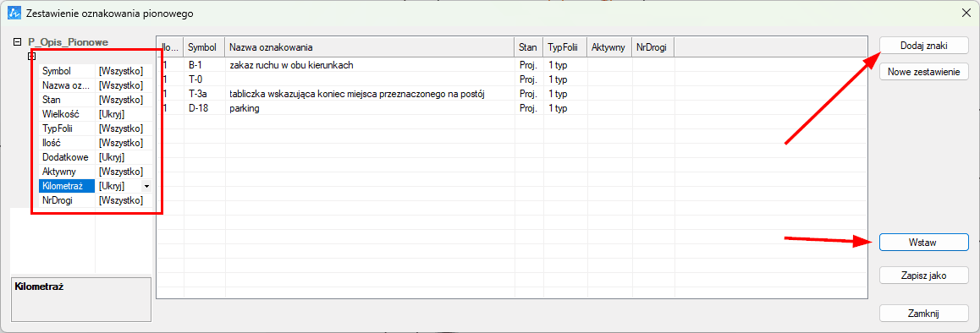Click the Zamknij button
980x333 pixels.
point(924,313)
